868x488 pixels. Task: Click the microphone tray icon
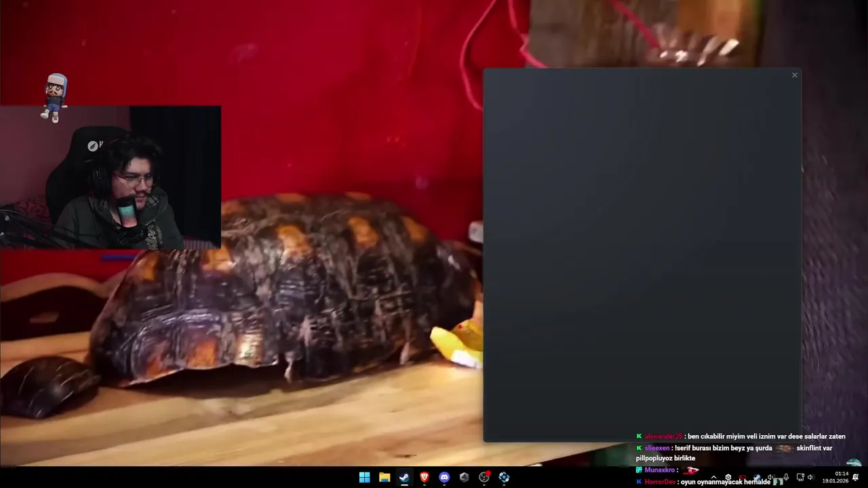(x=786, y=477)
